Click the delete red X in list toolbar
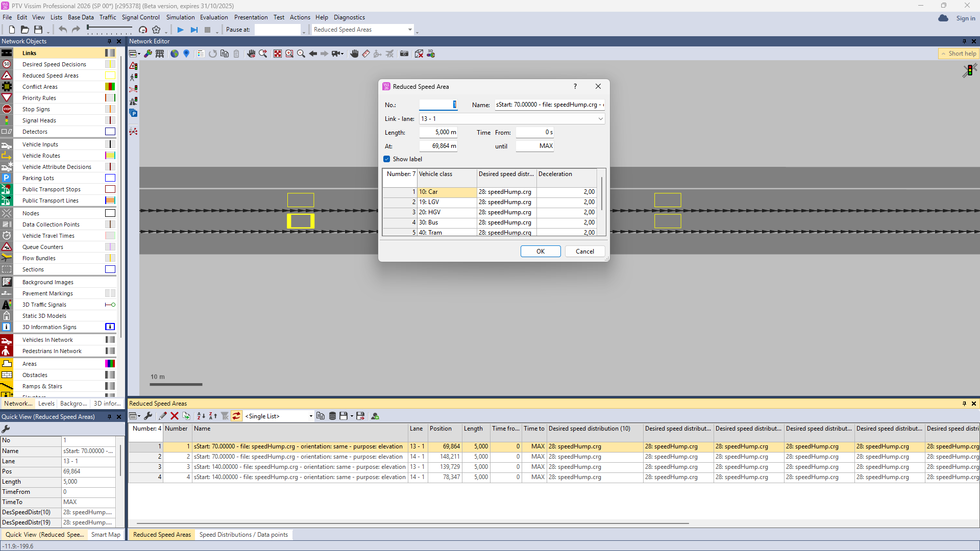This screenshot has height=551, width=980. (175, 416)
